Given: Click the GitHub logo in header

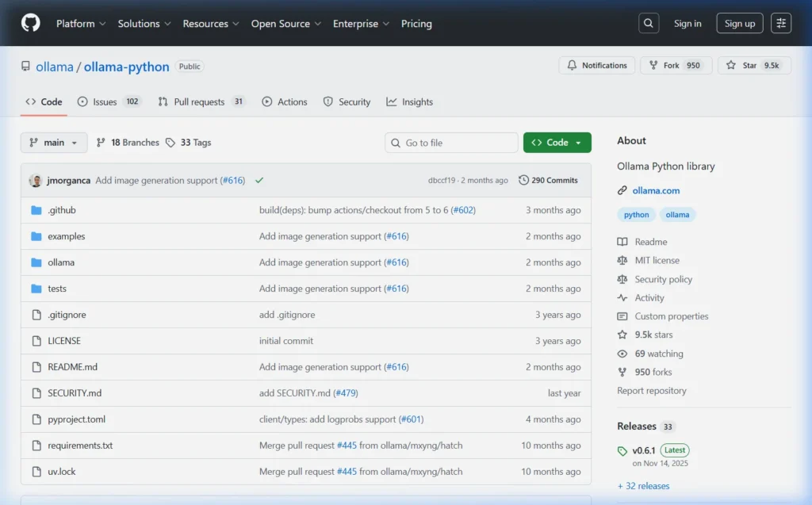Looking at the screenshot, I should (x=30, y=23).
